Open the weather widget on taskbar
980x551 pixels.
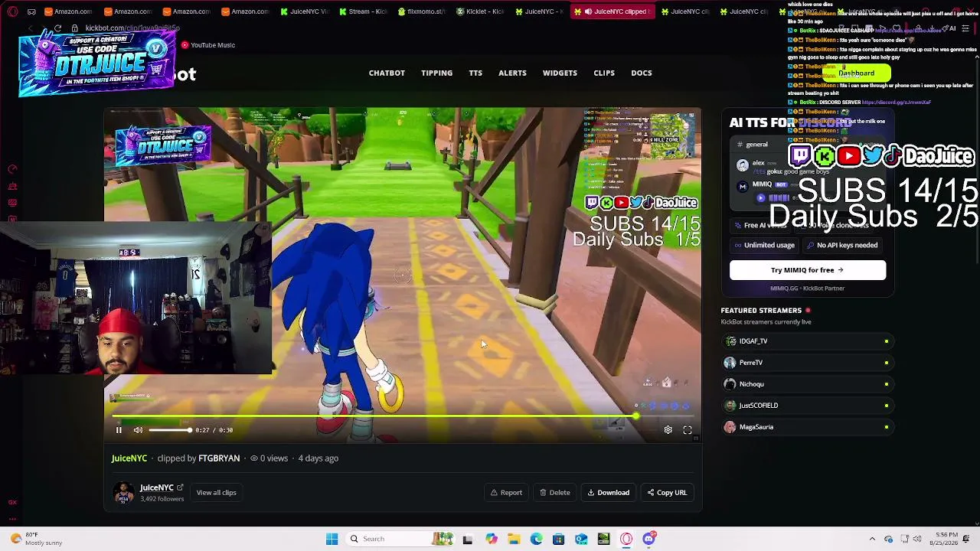point(37,539)
